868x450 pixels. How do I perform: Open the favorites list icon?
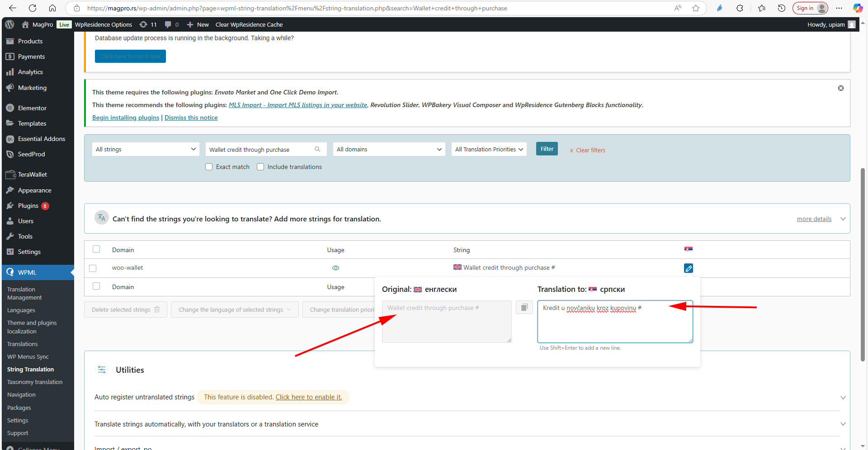[x=762, y=8]
